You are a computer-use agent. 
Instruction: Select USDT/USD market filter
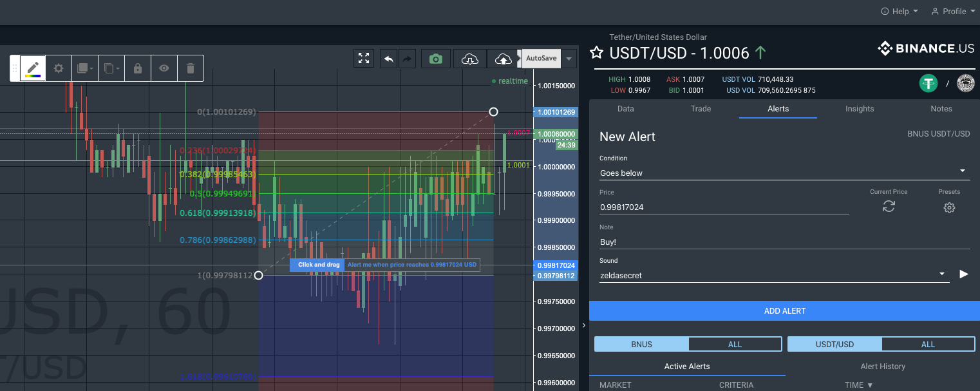click(x=834, y=344)
